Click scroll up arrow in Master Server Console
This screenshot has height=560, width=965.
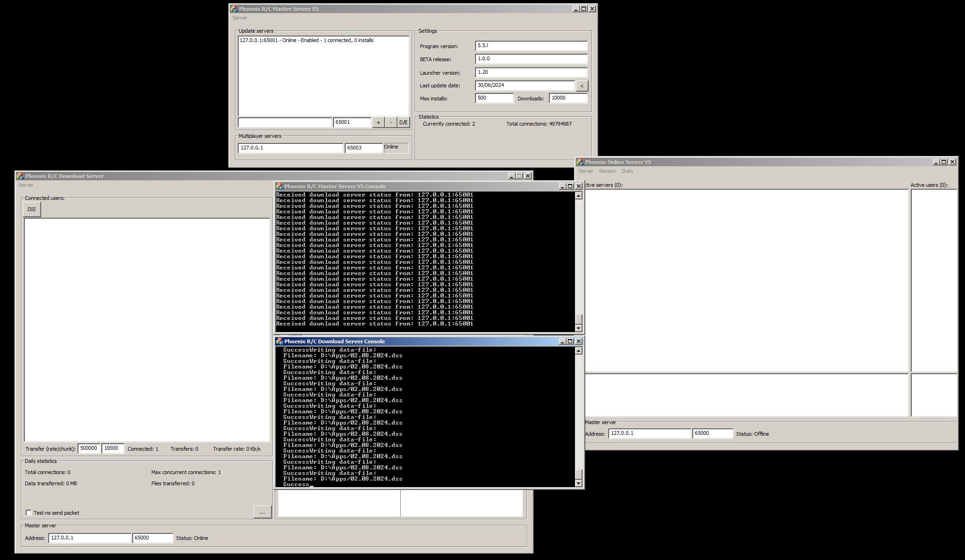click(579, 196)
